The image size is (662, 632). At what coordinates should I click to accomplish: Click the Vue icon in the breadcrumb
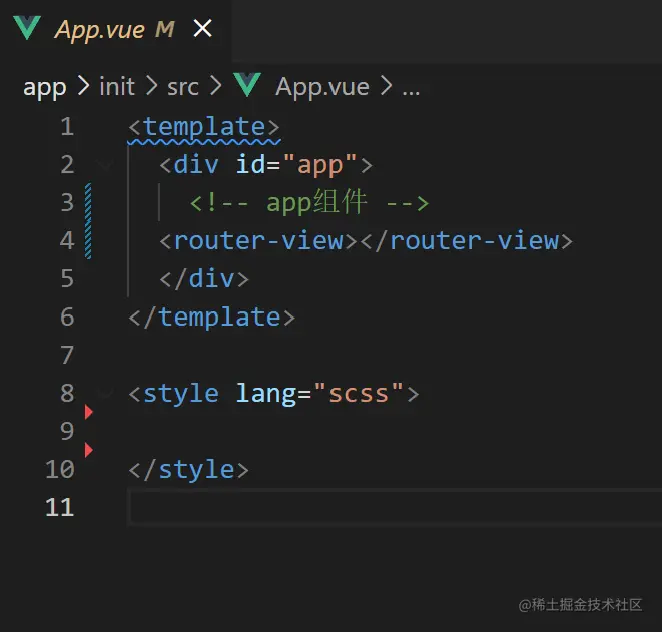click(247, 84)
